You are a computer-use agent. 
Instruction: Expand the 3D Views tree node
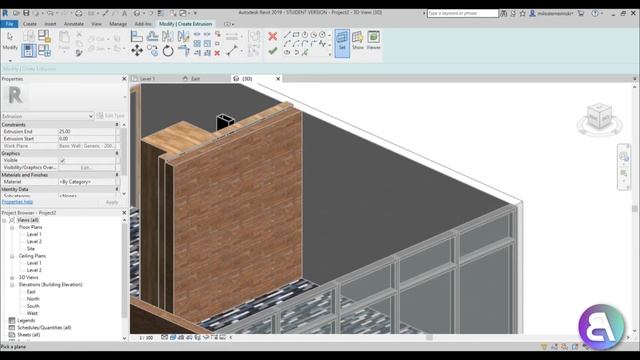(12, 278)
